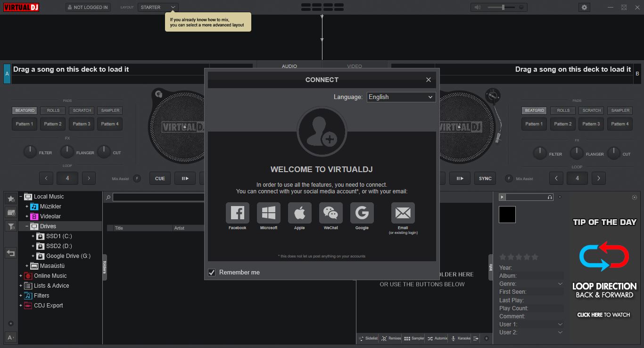644x348 pixels.
Task: Click the prelisten headphones icon
Action: 550,197
